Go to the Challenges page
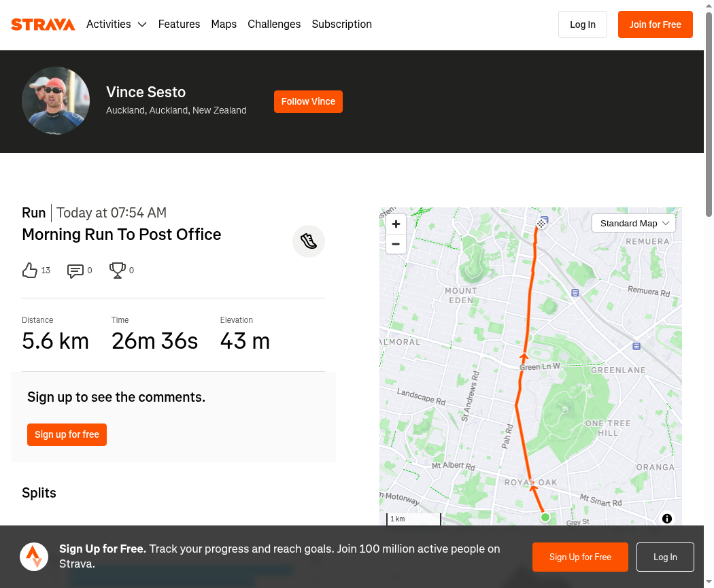714x588 pixels. tap(274, 24)
